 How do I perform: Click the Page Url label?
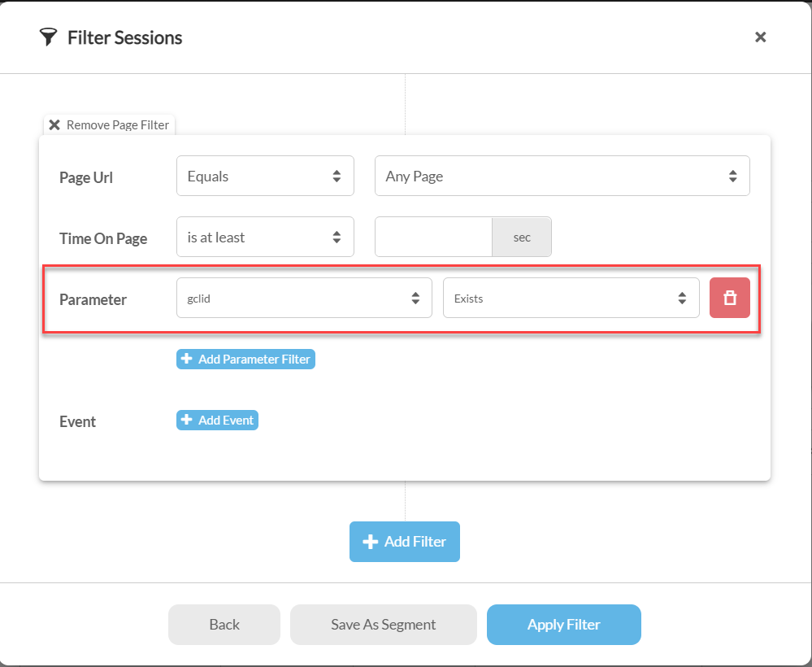click(86, 178)
